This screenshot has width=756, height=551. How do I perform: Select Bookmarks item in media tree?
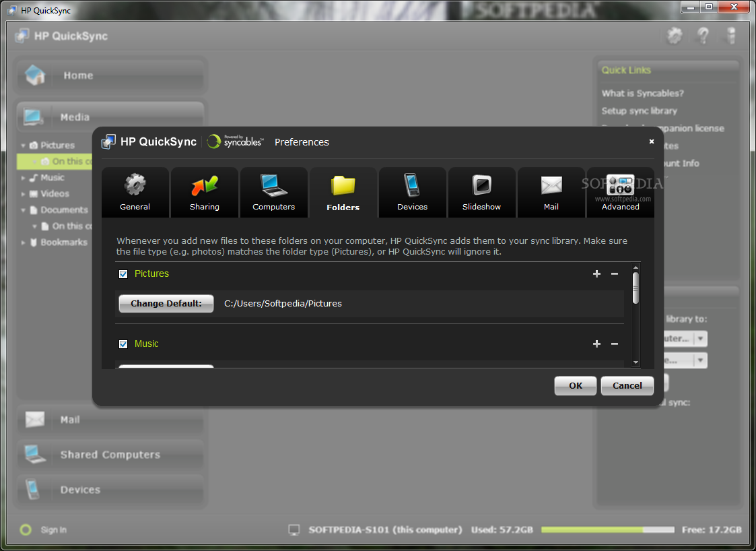(x=64, y=242)
